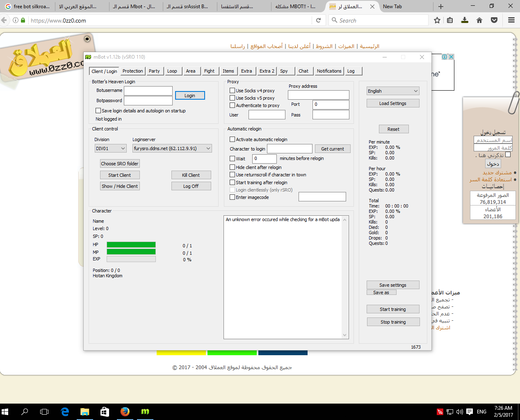Open action center notifications icon
Screen dimensions: 520x420
[x=470, y=412]
